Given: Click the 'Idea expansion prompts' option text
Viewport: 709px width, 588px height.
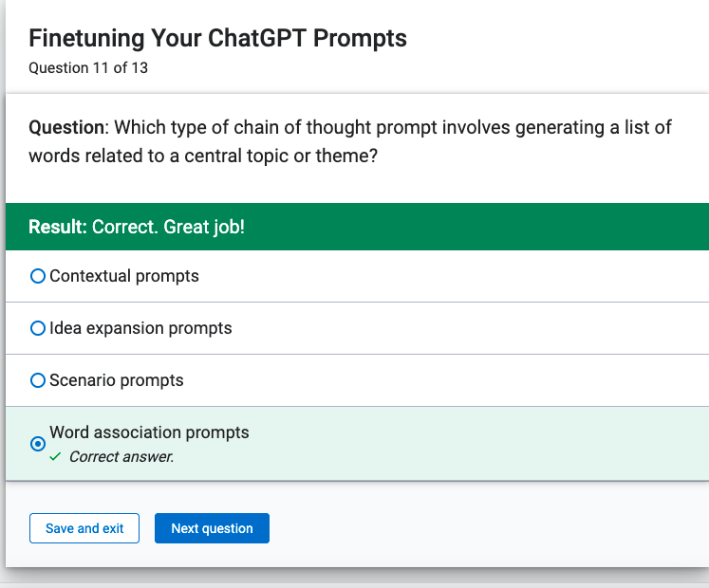Looking at the screenshot, I should point(140,328).
